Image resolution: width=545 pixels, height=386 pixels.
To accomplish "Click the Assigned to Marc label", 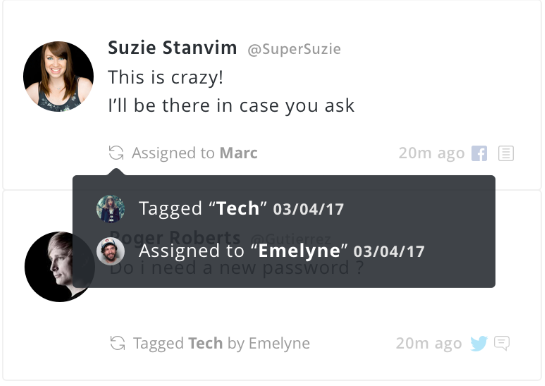I will click(195, 153).
